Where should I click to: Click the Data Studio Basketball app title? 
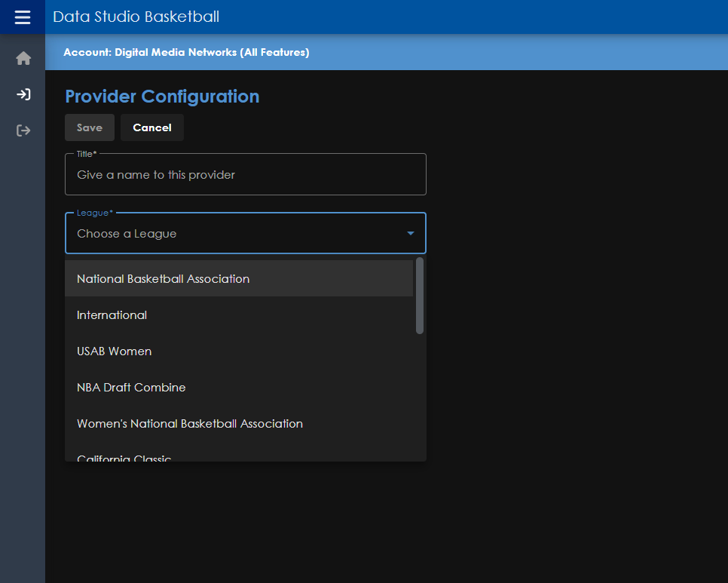tap(136, 17)
